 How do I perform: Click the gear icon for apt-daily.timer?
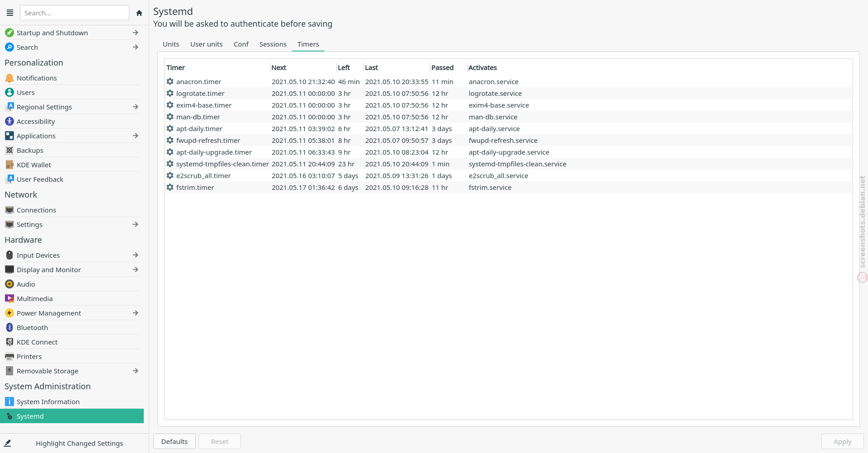pyautogui.click(x=170, y=128)
